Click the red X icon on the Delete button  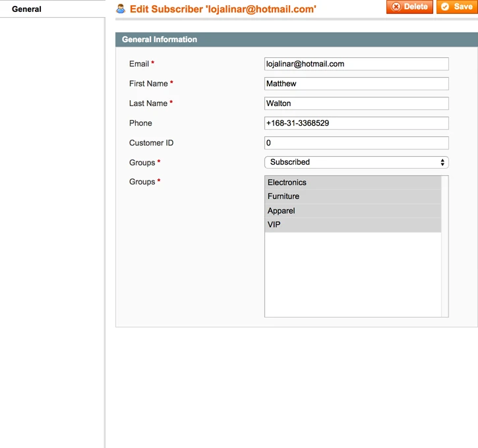click(396, 7)
